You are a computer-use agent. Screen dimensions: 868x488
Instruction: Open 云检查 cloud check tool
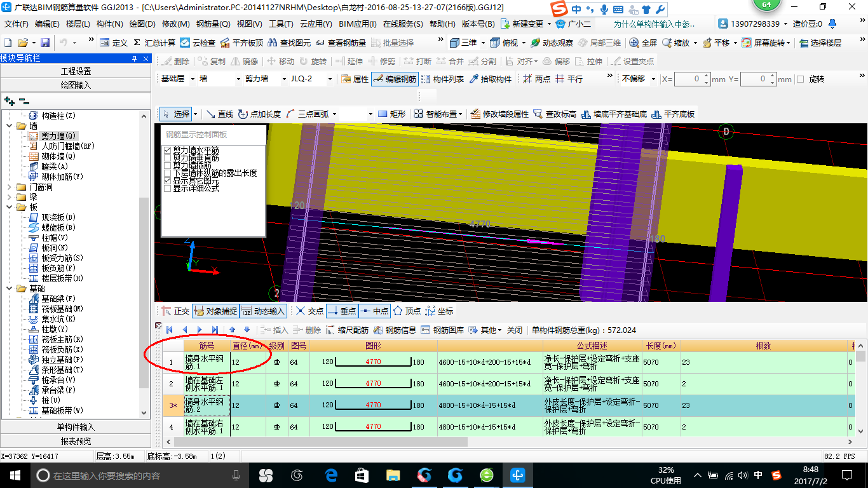198,43
